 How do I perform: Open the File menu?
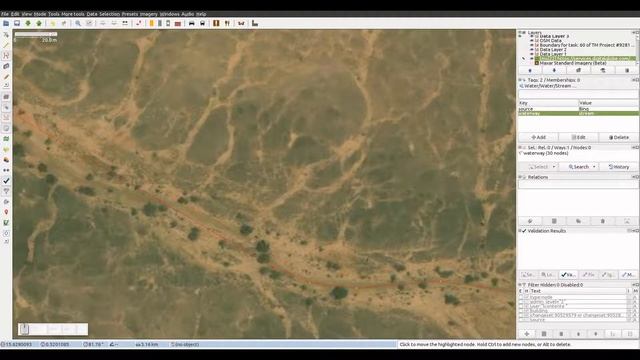point(4,14)
